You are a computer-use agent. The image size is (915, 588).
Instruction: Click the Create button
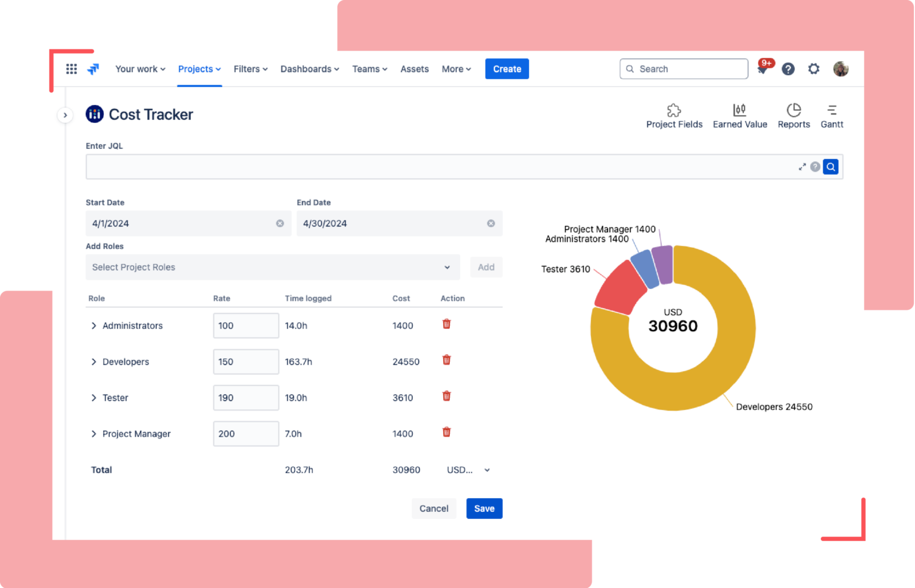[506, 69]
